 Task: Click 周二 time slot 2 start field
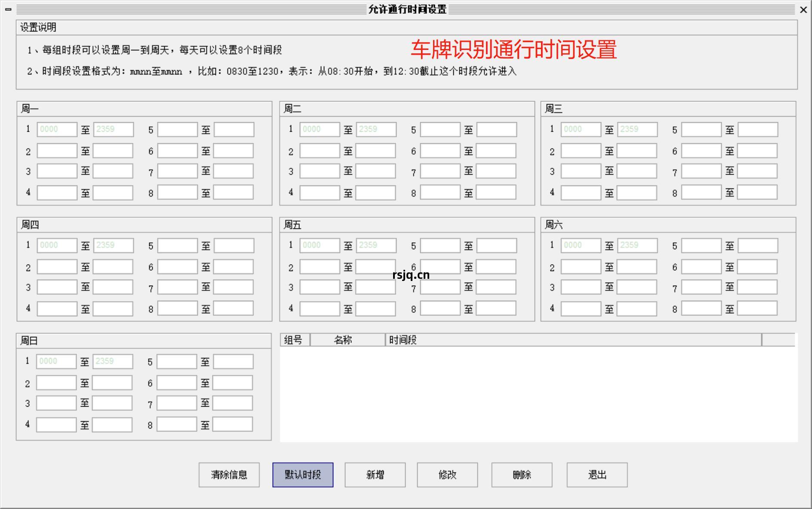click(320, 151)
